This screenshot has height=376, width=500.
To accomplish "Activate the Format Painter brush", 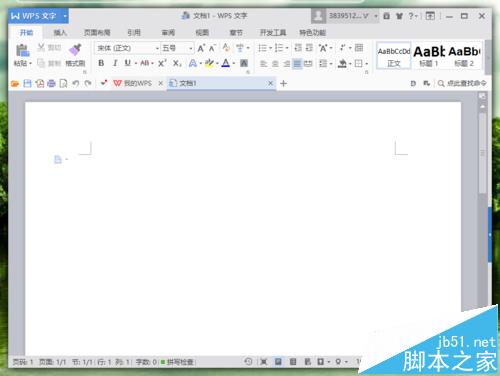I will (75, 50).
